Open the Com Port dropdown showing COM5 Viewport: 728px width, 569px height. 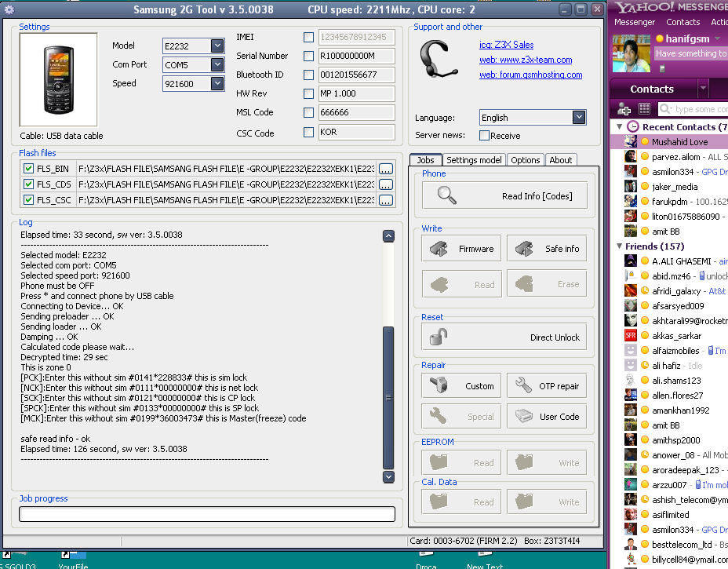217,64
